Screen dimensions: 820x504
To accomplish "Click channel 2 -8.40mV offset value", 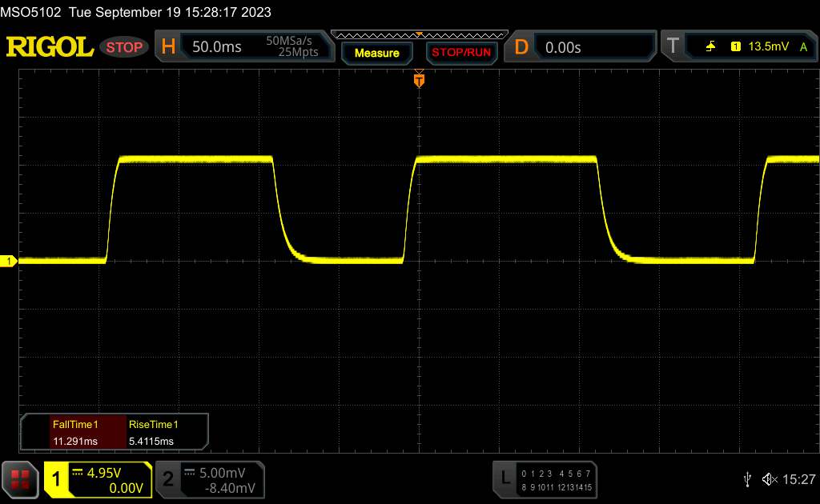I will click(x=230, y=488).
